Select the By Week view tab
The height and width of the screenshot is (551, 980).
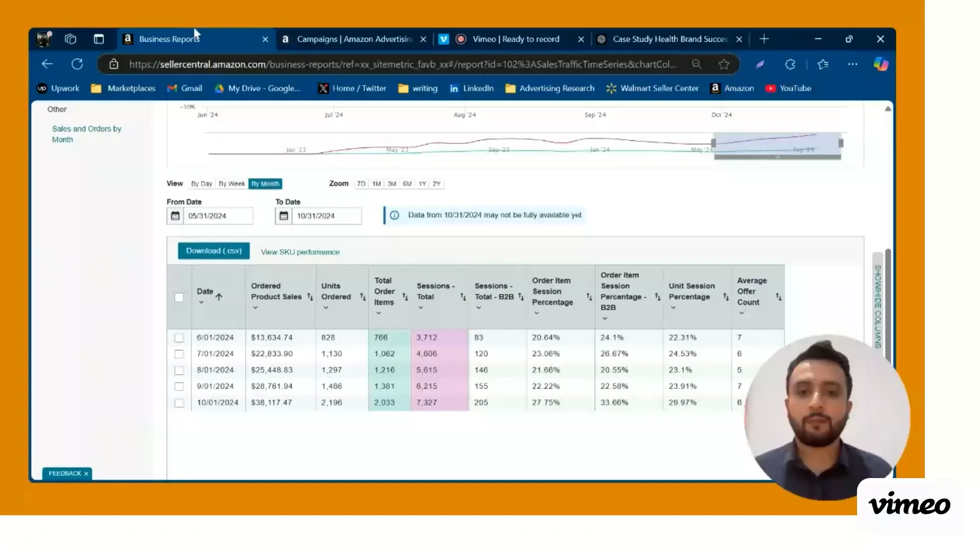coord(232,184)
